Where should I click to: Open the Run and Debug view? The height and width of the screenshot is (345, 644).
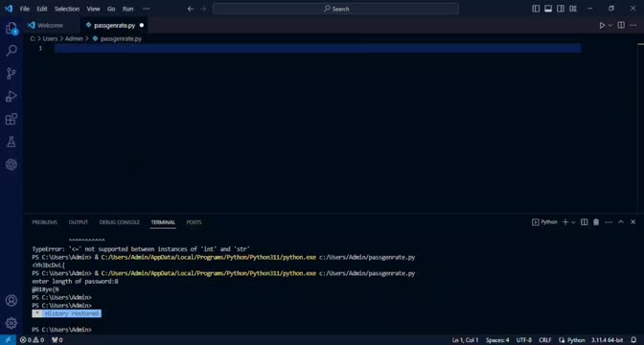coord(11,97)
